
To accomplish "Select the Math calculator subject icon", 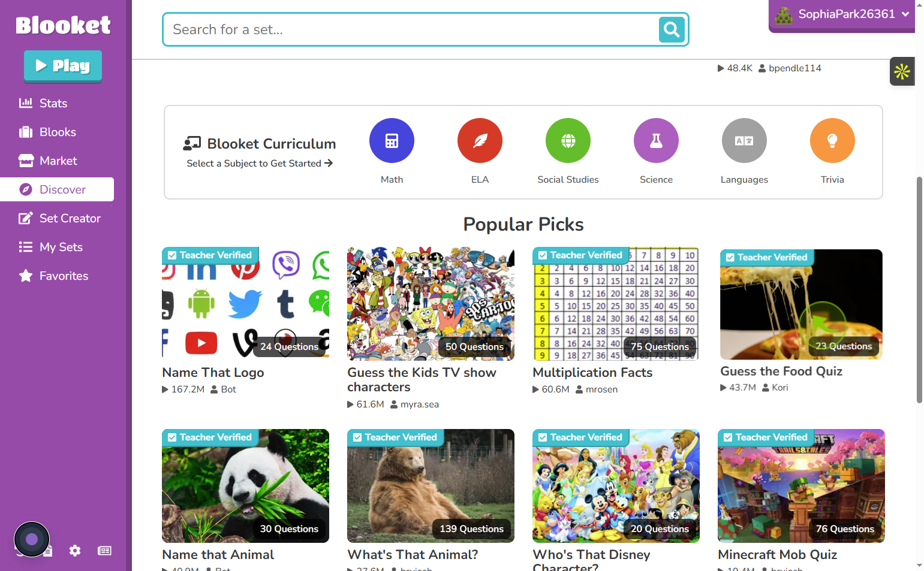I will [392, 141].
